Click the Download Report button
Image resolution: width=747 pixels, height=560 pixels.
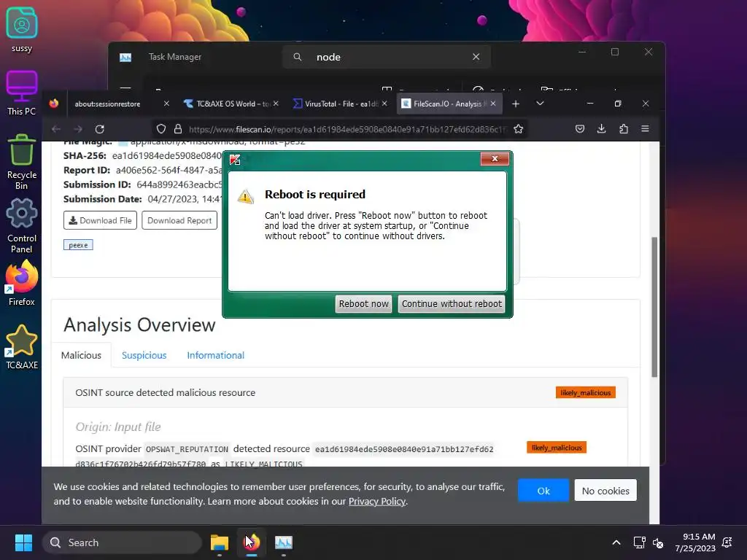(x=179, y=220)
